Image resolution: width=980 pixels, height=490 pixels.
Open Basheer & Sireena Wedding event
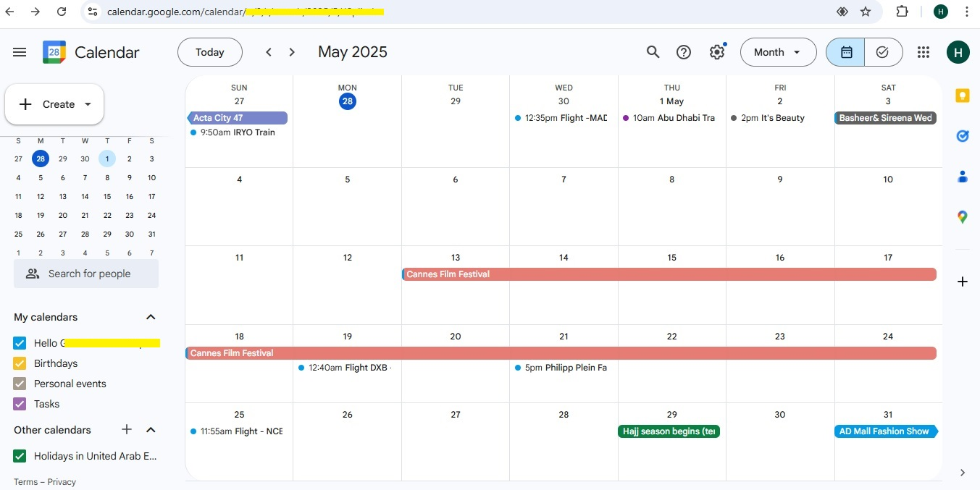point(886,118)
